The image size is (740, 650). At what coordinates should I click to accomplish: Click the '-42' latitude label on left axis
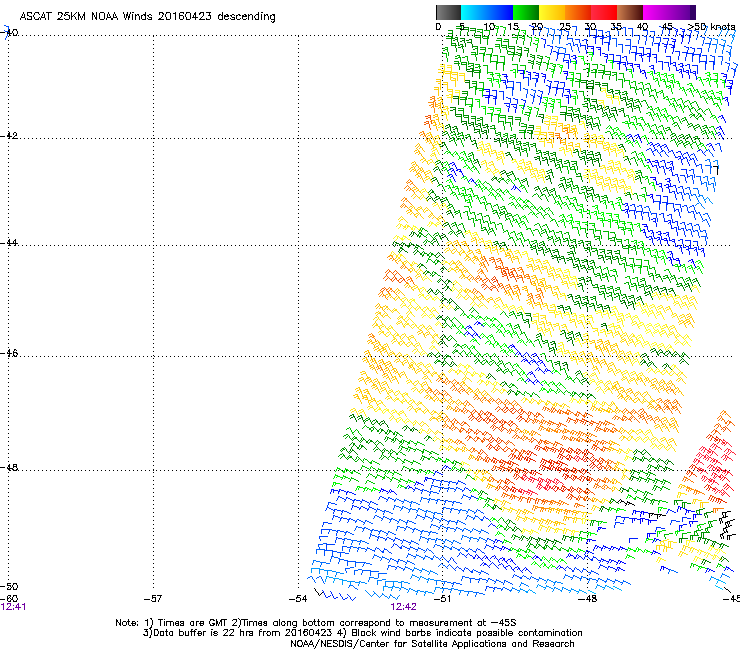tap(10, 135)
